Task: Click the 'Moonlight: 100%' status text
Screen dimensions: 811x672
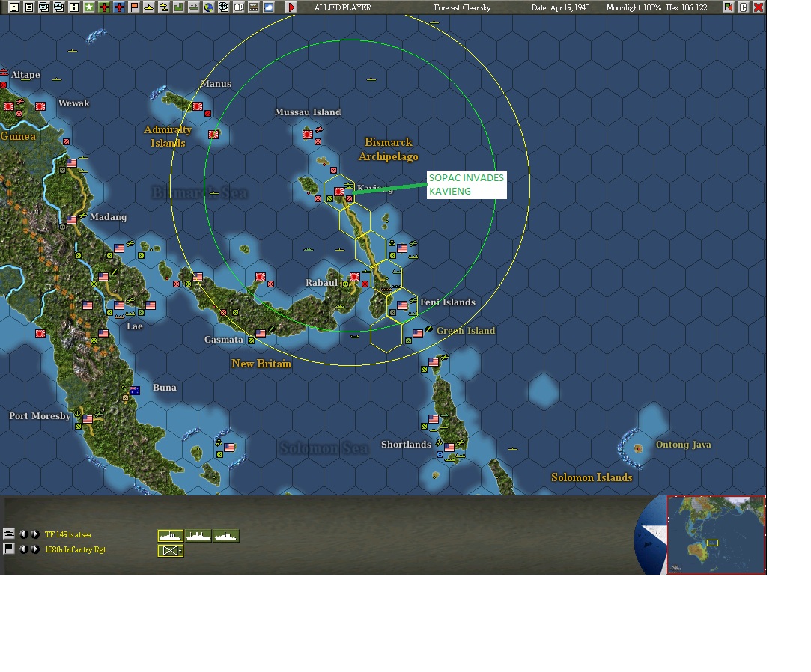Action: pos(634,7)
